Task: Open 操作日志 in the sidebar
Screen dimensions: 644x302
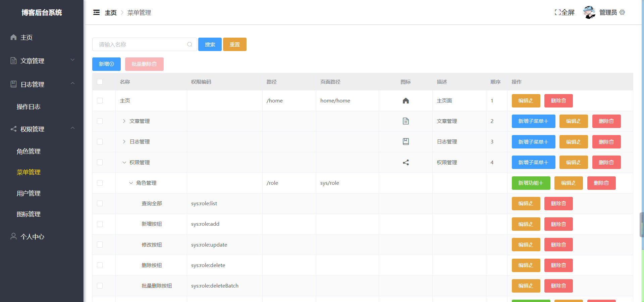Action: click(29, 107)
